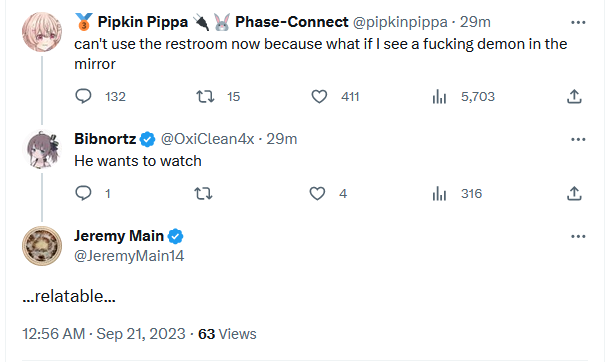
Task: Share Bibnortz's reply via share icon
Action: (574, 193)
